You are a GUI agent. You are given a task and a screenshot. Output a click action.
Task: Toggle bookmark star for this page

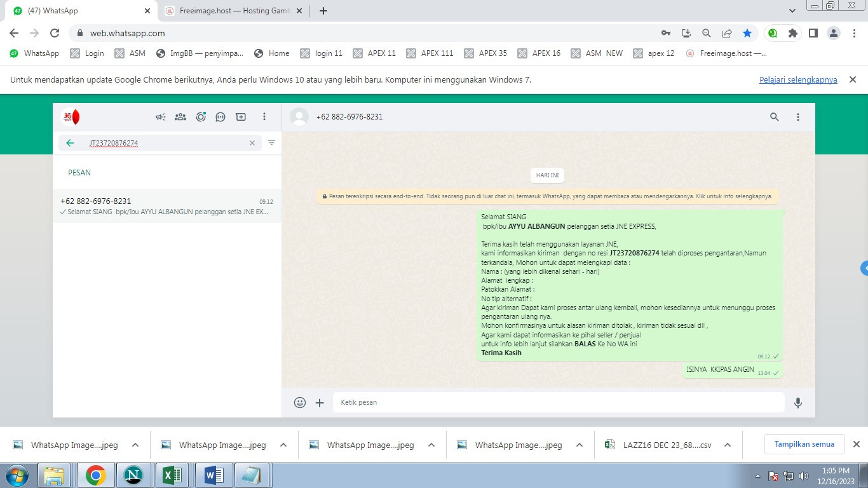coord(747,33)
